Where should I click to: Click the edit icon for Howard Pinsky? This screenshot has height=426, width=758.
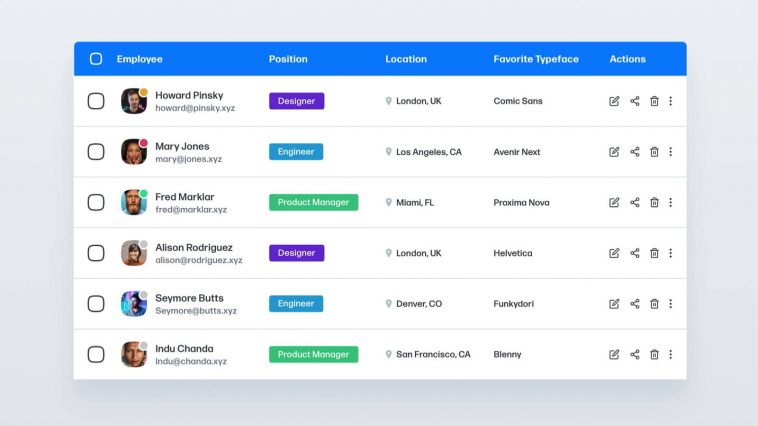click(x=614, y=101)
